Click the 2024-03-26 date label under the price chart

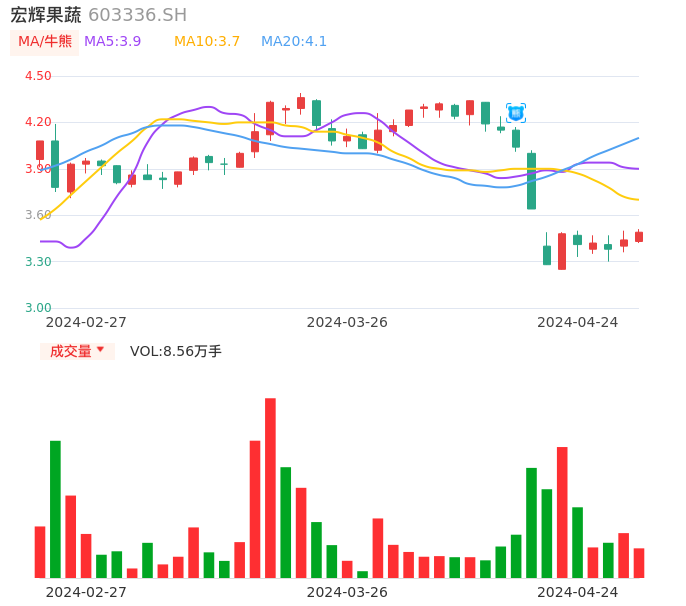point(347,322)
